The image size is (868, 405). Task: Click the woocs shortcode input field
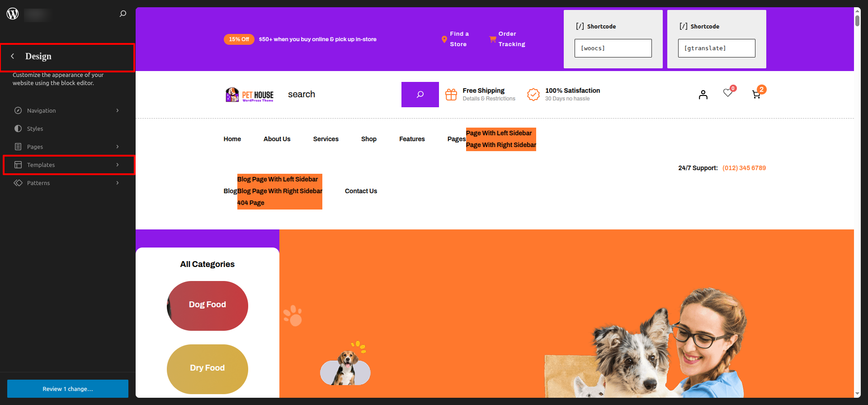pyautogui.click(x=613, y=48)
